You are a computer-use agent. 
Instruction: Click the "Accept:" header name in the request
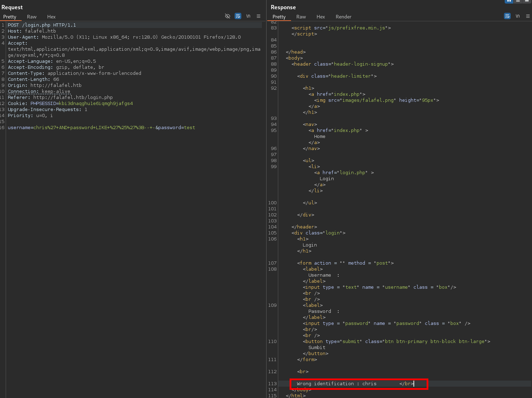[x=17, y=43]
